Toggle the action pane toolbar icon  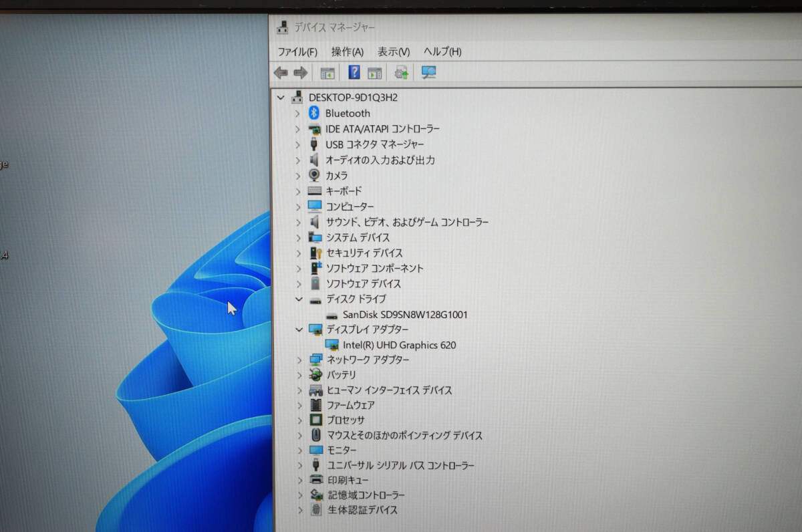tap(374, 72)
